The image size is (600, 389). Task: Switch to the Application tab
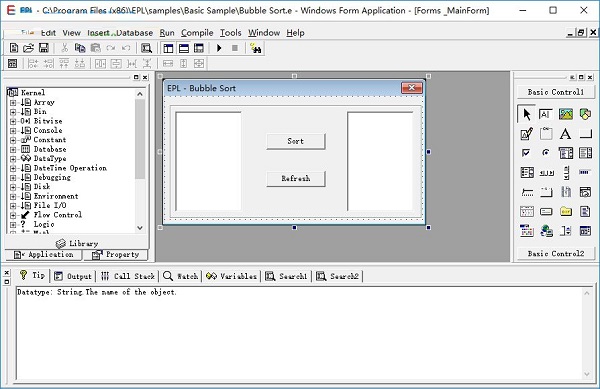[x=43, y=255]
